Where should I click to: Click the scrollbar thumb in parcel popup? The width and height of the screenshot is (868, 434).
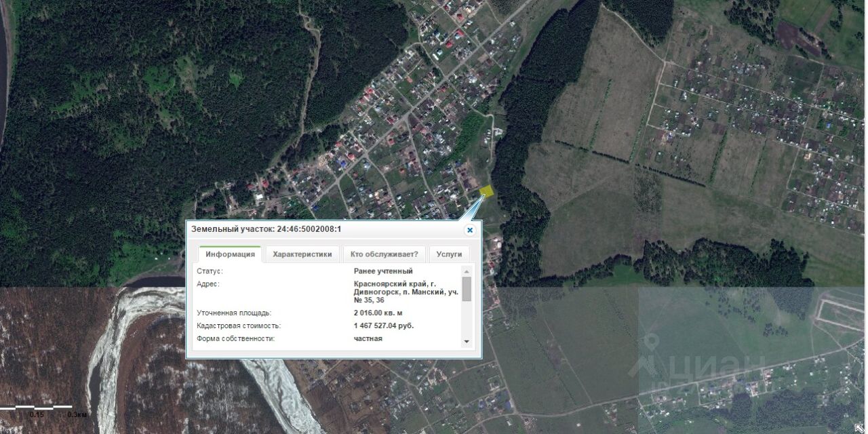(x=467, y=289)
